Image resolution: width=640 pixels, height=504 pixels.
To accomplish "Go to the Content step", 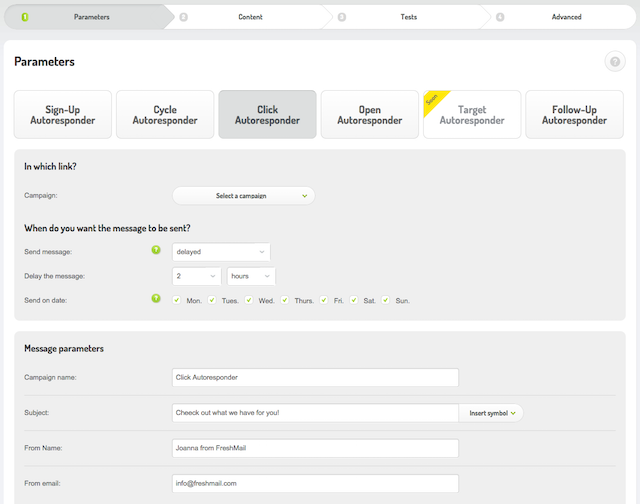I will pos(250,17).
